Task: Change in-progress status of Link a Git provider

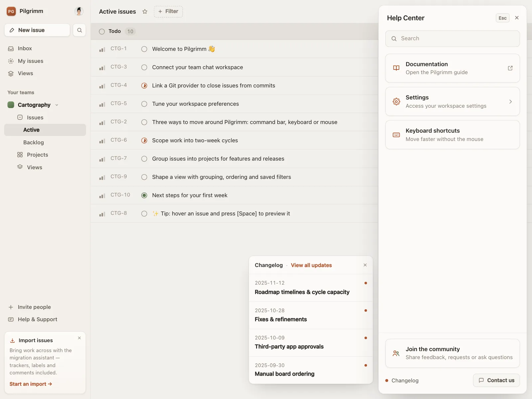Action: pyautogui.click(x=144, y=86)
